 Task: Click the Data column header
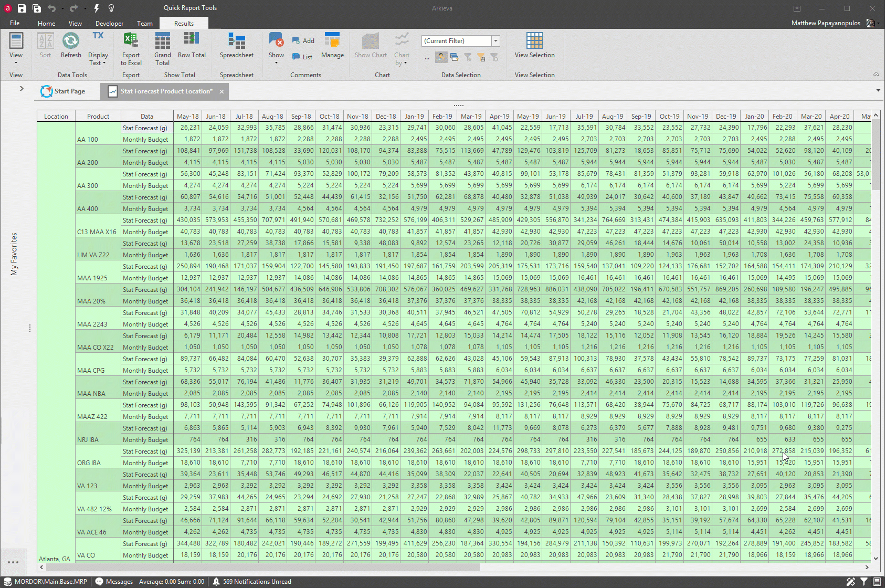click(x=147, y=116)
